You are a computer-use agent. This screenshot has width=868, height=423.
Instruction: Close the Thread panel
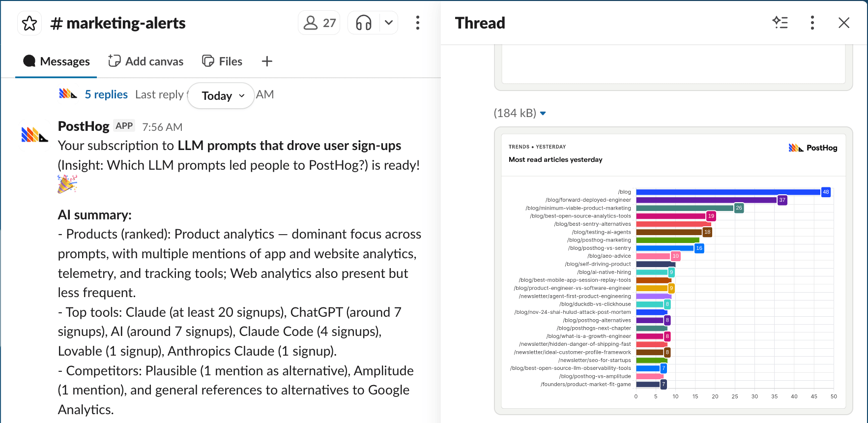(x=844, y=23)
